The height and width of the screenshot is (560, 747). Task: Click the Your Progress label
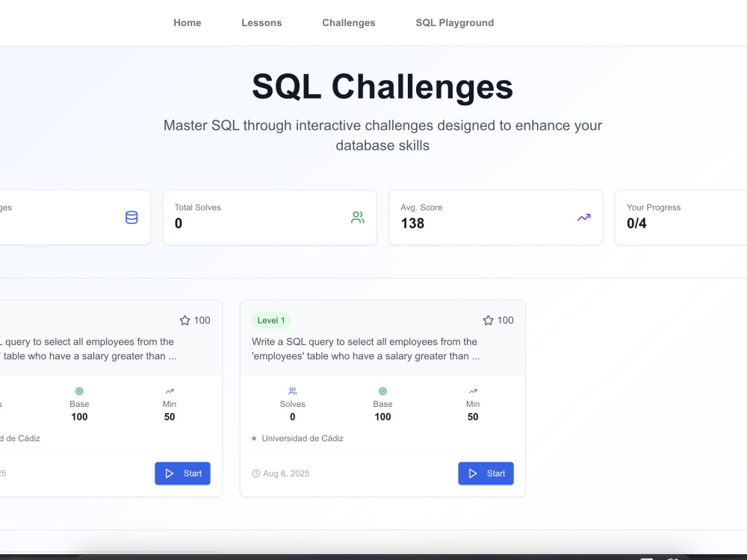point(654,208)
